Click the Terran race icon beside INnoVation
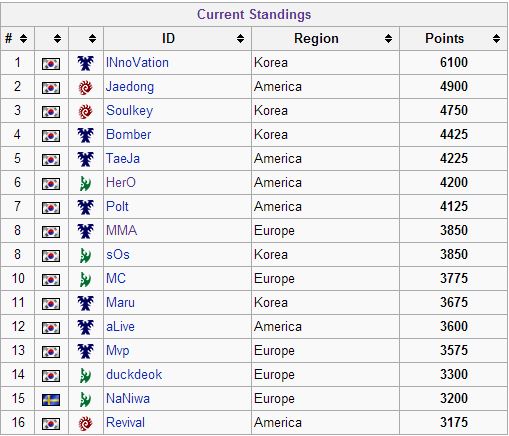Viewport: 509px width, 436px height. tap(85, 63)
